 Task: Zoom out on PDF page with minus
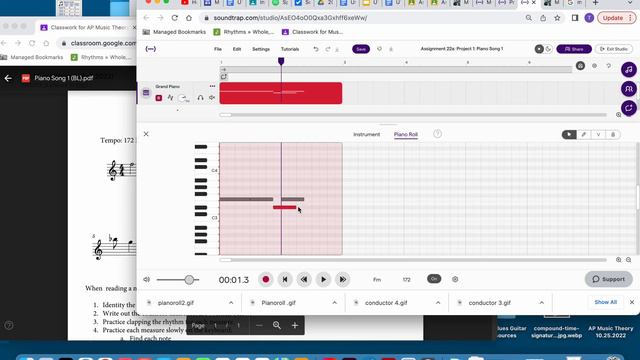[x=259, y=325]
